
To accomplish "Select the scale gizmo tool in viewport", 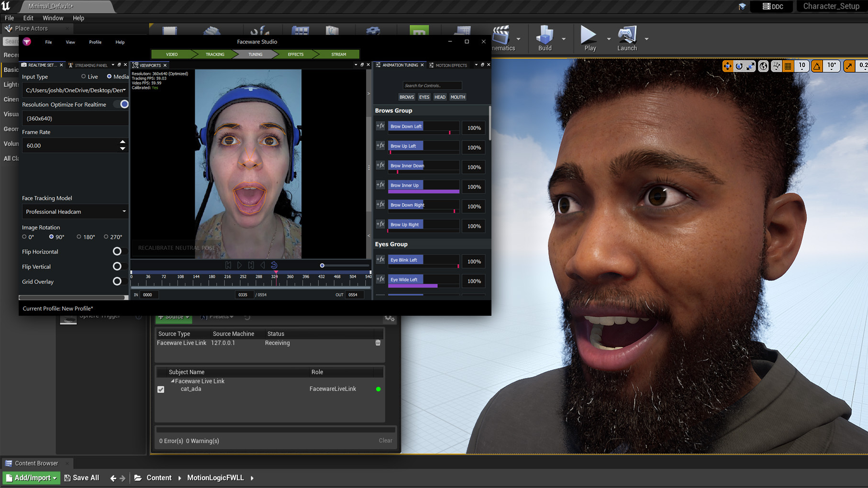I will point(750,66).
